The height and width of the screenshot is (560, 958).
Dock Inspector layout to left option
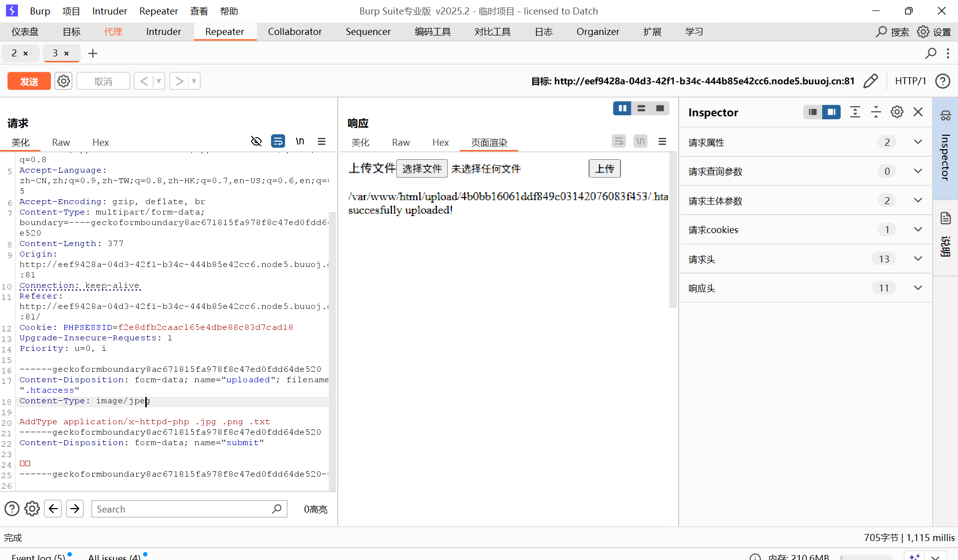pyautogui.click(x=813, y=112)
